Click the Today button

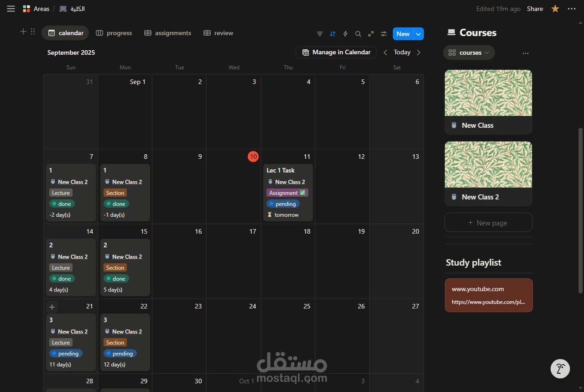[402, 52]
